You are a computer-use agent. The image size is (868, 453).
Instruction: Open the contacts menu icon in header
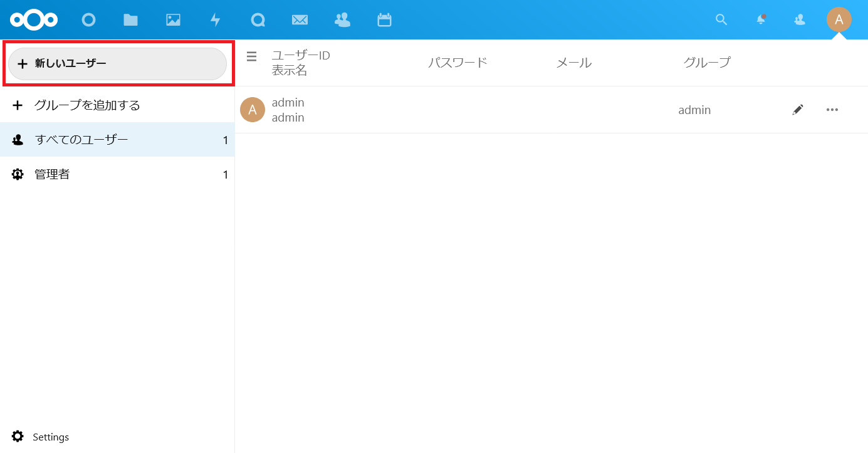tap(799, 20)
